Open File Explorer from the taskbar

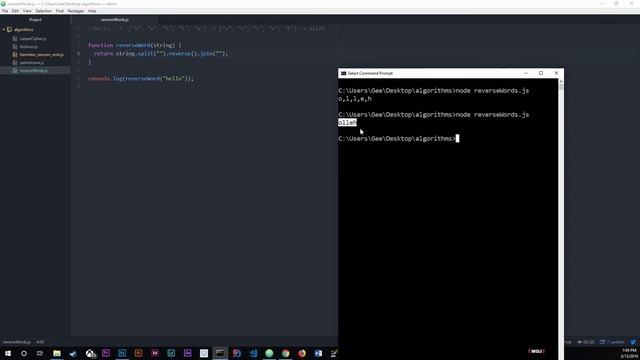57,353
